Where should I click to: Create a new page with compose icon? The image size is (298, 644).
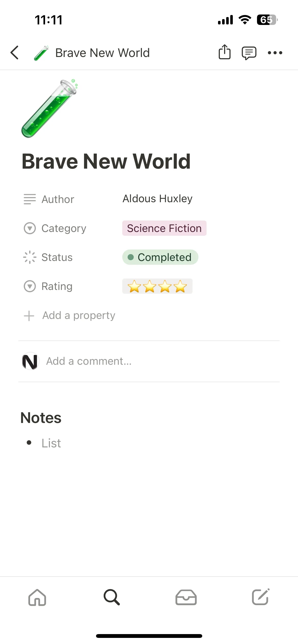[x=261, y=597]
